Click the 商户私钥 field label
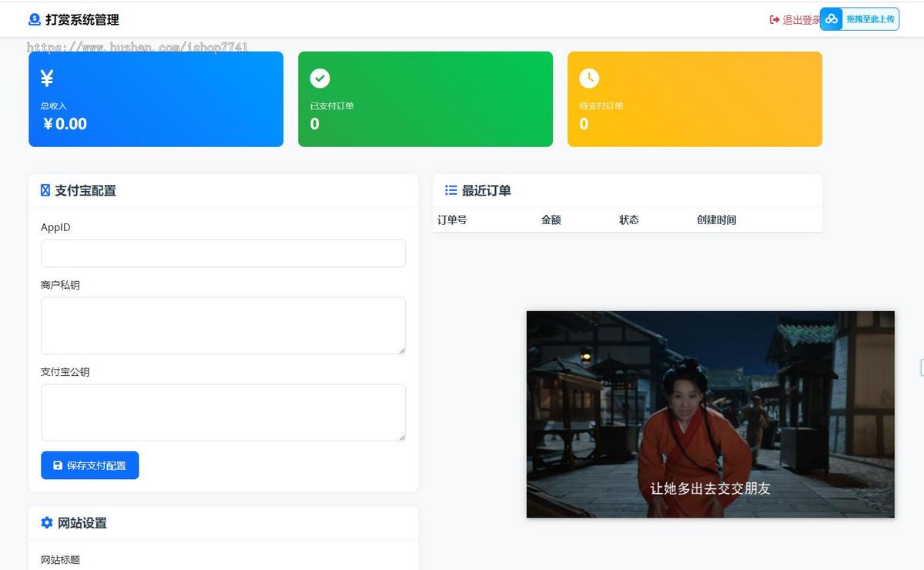Viewport: 924px width, 570px height. (x=60, y=285)
